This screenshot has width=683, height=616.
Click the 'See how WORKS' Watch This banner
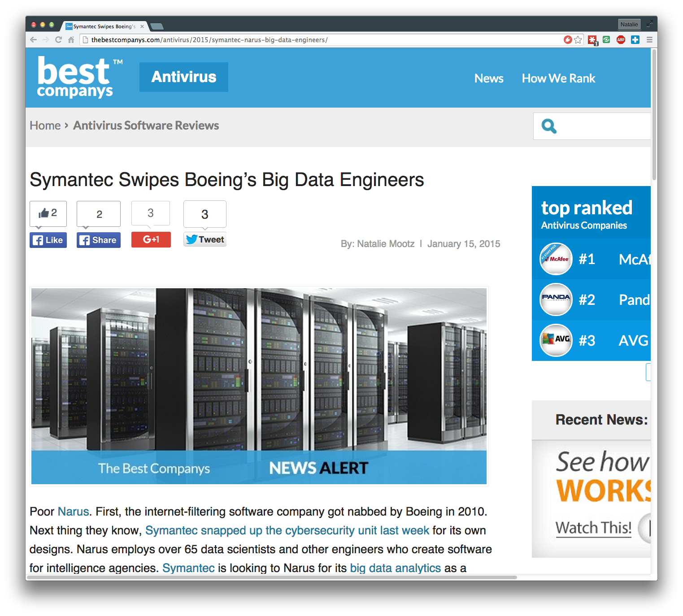(x=591, y=499)
